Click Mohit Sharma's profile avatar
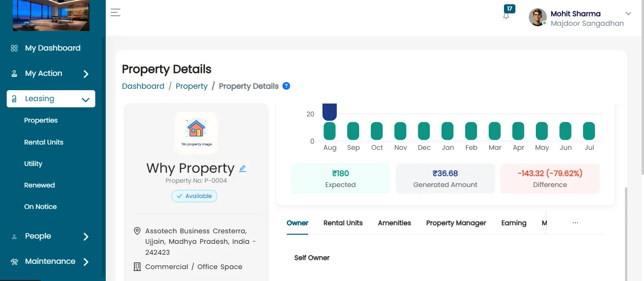Screen dimensions: 644x281 click(x=538, y=17)
